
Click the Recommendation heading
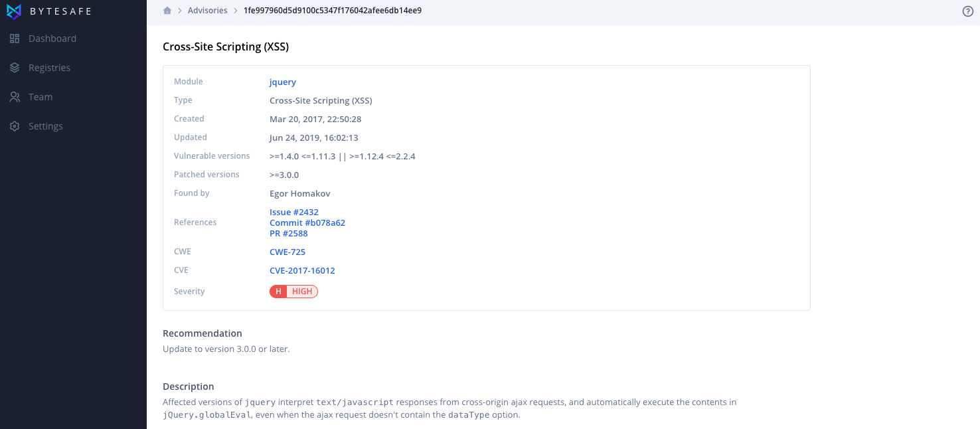203,333
